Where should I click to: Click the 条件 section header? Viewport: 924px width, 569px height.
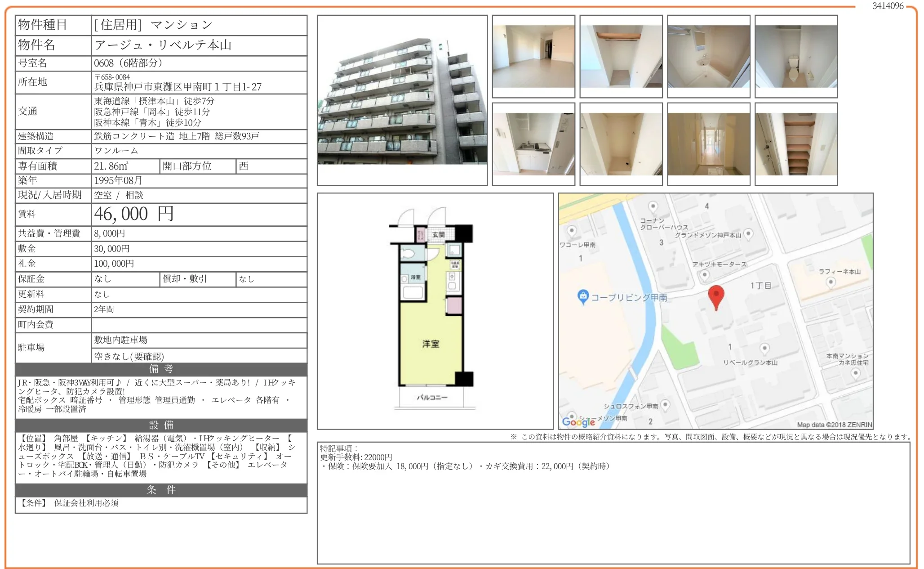160,491
